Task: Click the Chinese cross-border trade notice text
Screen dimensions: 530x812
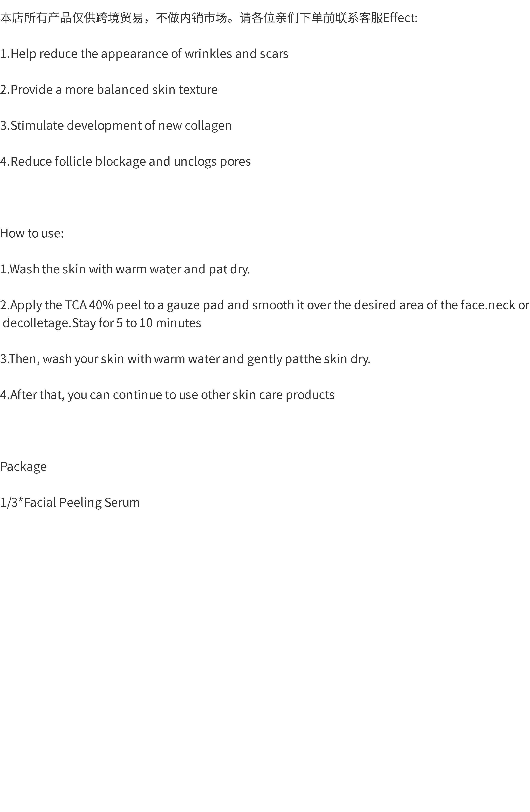Action: pyautogui.click(x=191, y=18)
